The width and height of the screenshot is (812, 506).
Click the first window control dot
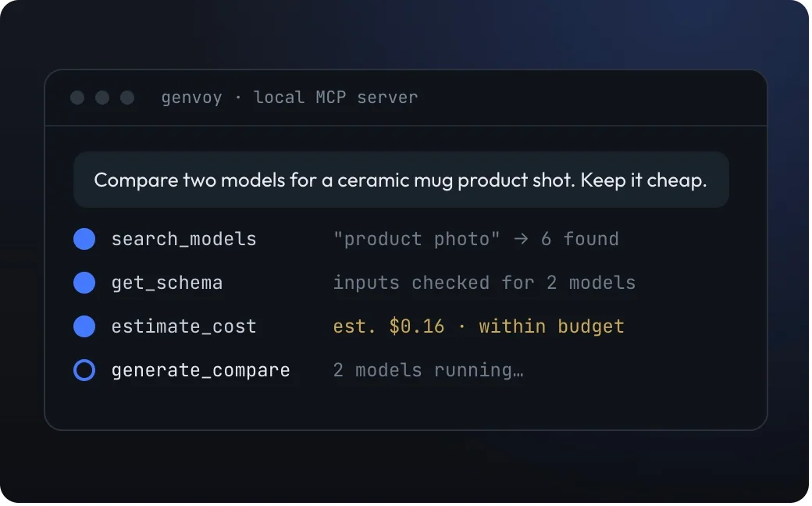77,98
